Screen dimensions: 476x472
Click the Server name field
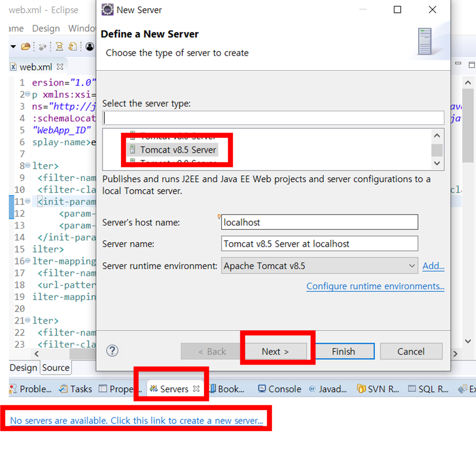[x=319, y=244]
